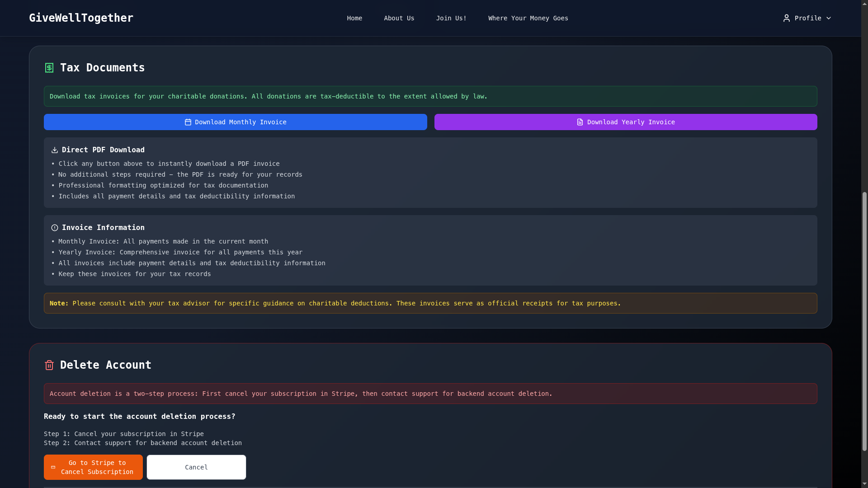This screenshot has width=868, height=488.
Task: Open the Profile menu
Action: point(807,18)
